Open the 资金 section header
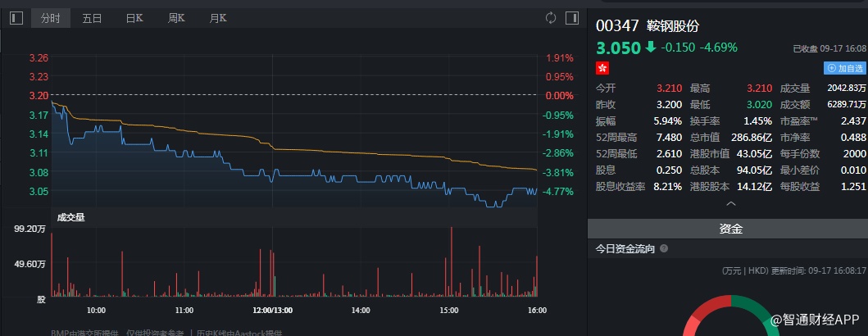 (x=730, y=229)
